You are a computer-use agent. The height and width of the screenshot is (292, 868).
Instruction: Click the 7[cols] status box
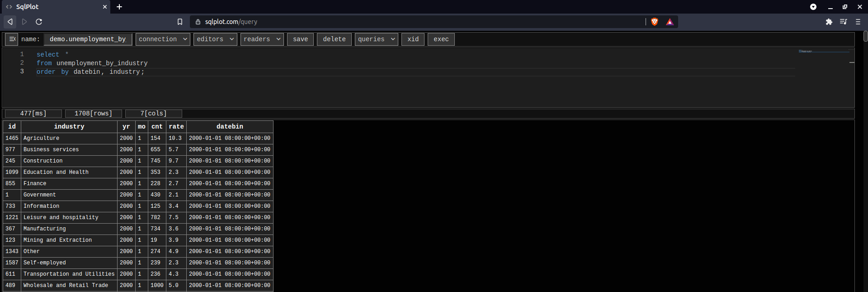(x=154, y=114)
